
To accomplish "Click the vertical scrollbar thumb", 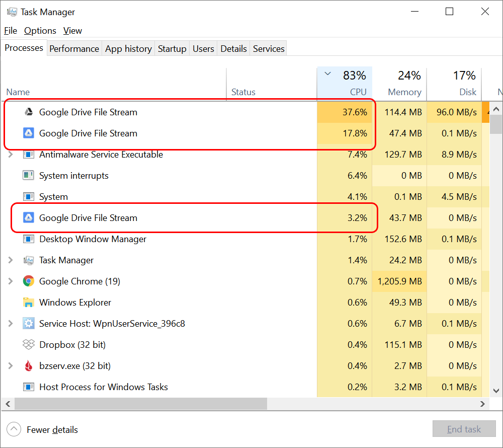I will [x=496, y=124].
